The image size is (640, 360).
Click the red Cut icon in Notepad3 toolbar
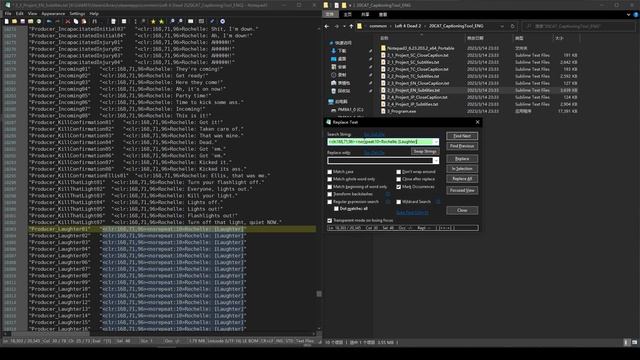[x=68, y=21]
